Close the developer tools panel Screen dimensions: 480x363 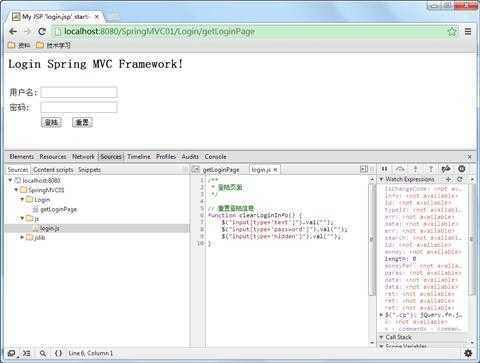click(470, 157)
